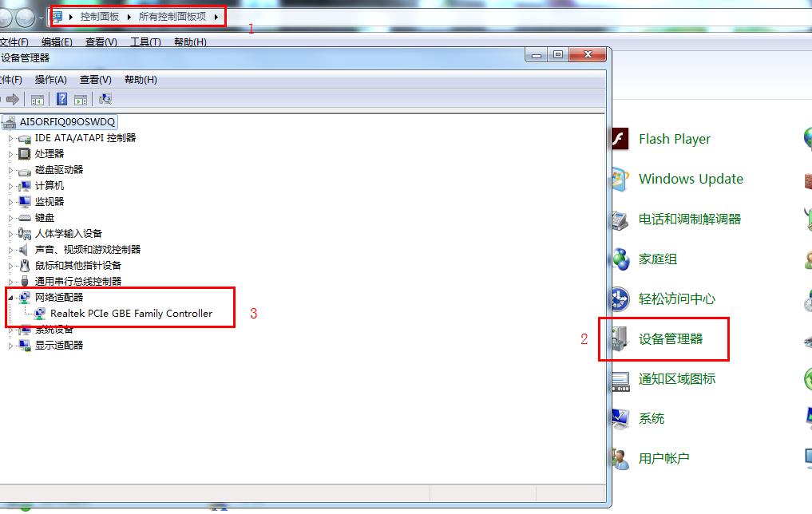Click the 通知区域图标 icon in Control Panel
Image resolution: width=812 pixels, height=514 pixels.
point(620,381)
